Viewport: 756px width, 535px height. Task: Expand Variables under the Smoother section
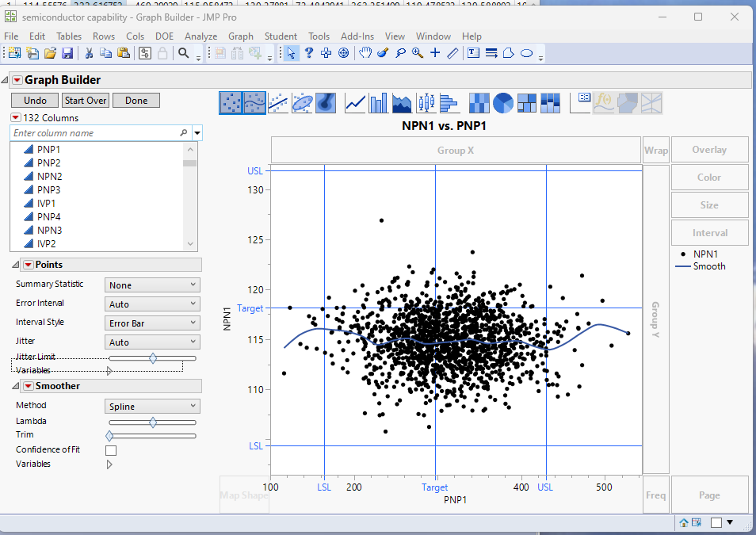(109, 464)
